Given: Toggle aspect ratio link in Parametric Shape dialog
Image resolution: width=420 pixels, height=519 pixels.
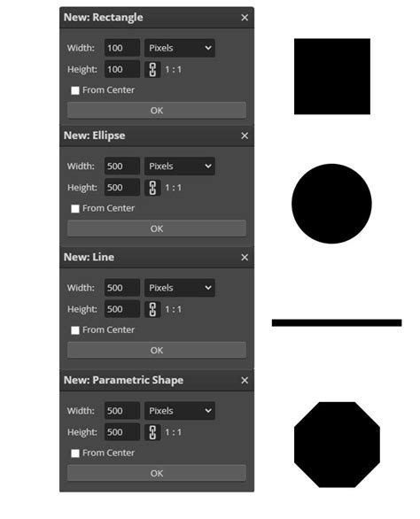Looking at the screenshot, I should [152, 432].
